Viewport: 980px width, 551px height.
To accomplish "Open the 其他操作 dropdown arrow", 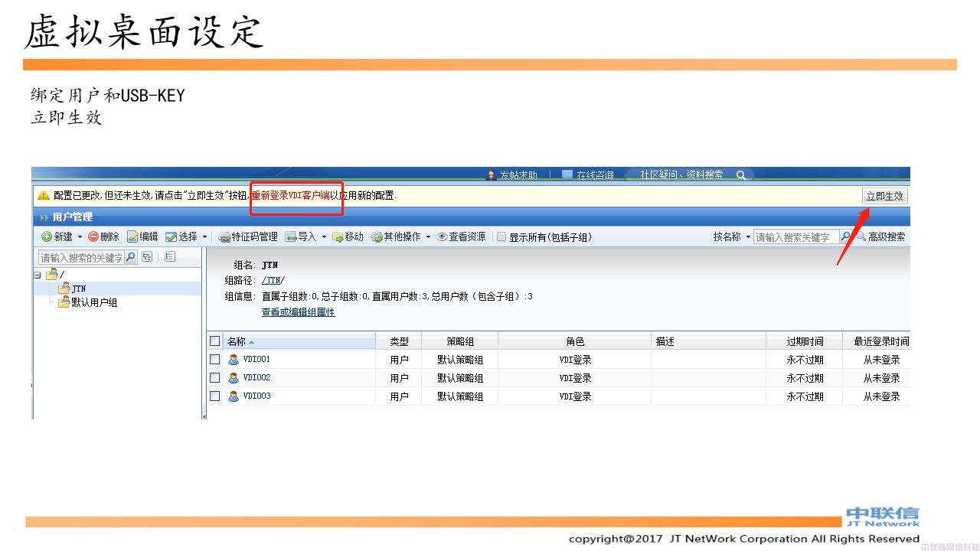I will [x=428, y=237].
